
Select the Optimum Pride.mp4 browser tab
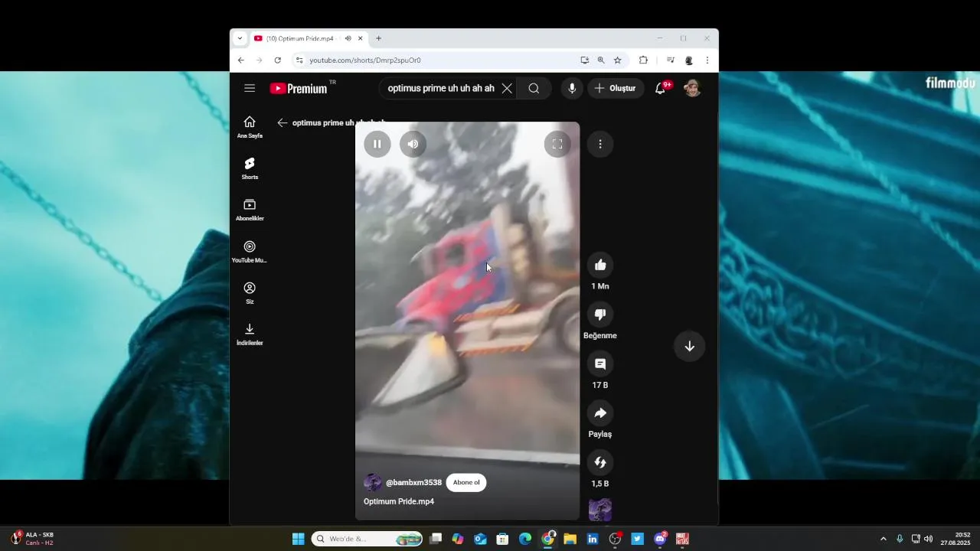tap(300, 38)
